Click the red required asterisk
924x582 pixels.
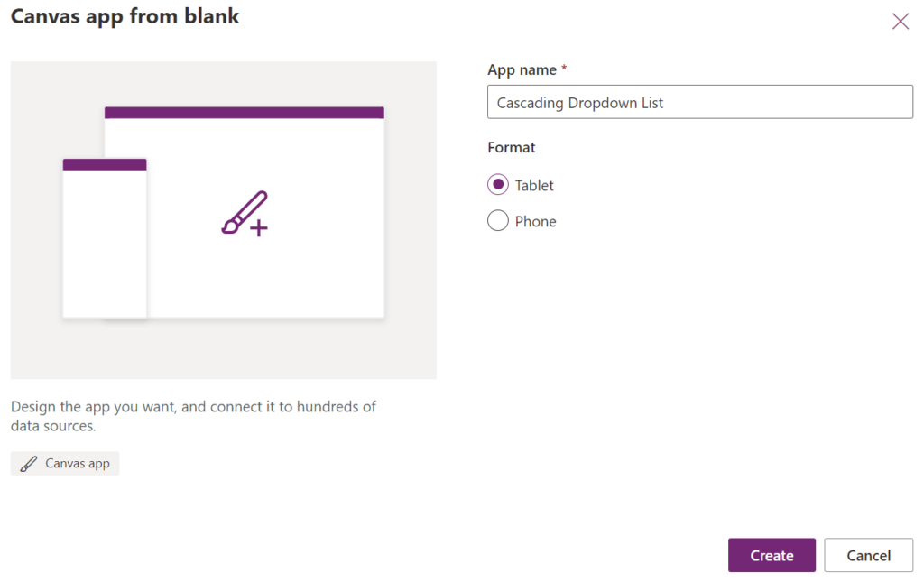[564, 69]
